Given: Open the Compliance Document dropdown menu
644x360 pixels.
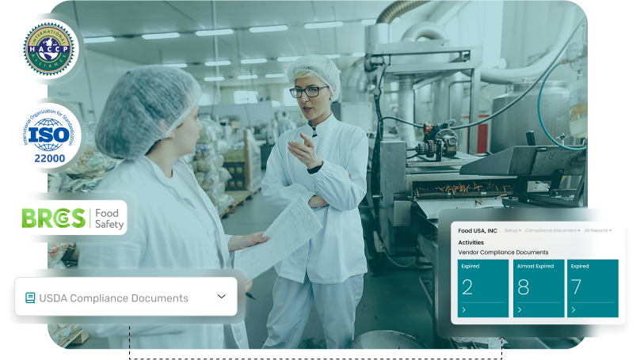Looking at the screenshot, I should pos(552,230).
